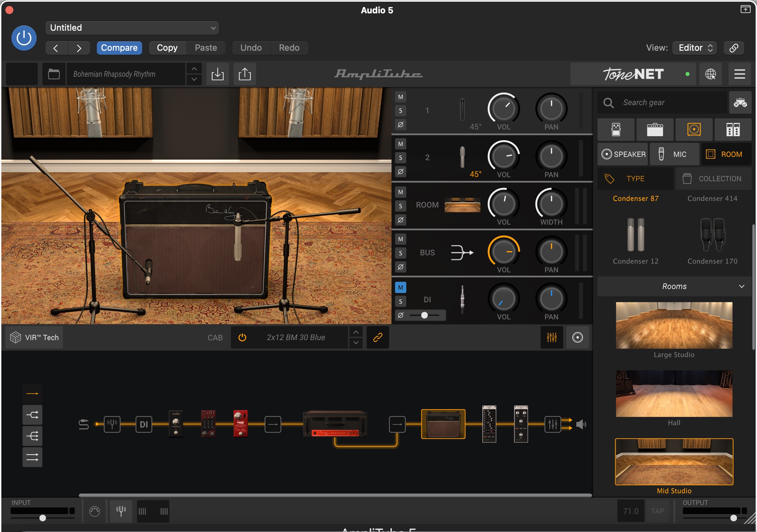
Task: Click the sidechain link icon
Action: [x=734, y=48]
